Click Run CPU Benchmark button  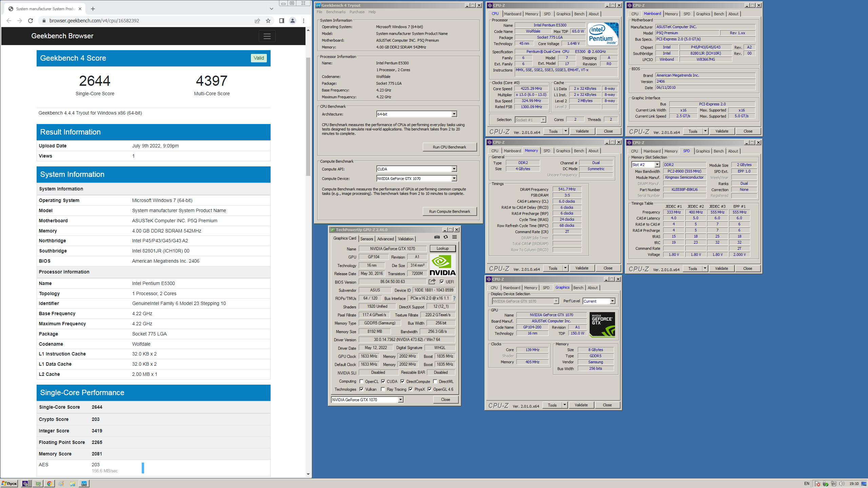click(x=450, y=147)
